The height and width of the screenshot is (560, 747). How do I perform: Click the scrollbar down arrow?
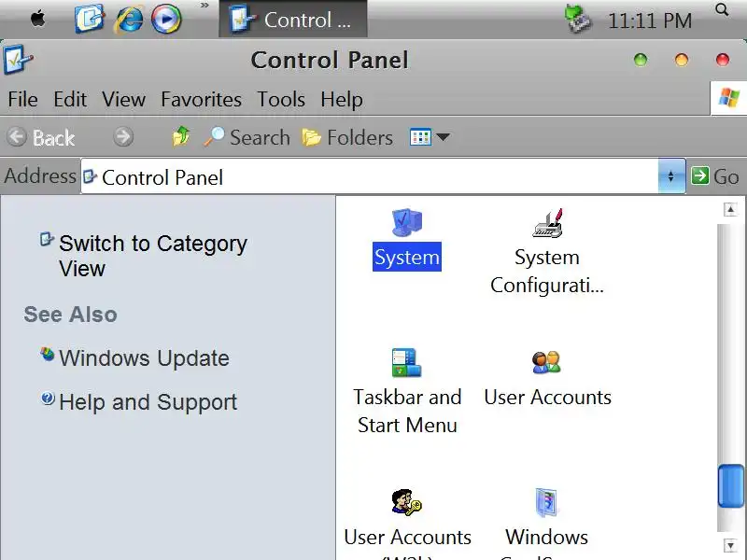click(730, 546)
